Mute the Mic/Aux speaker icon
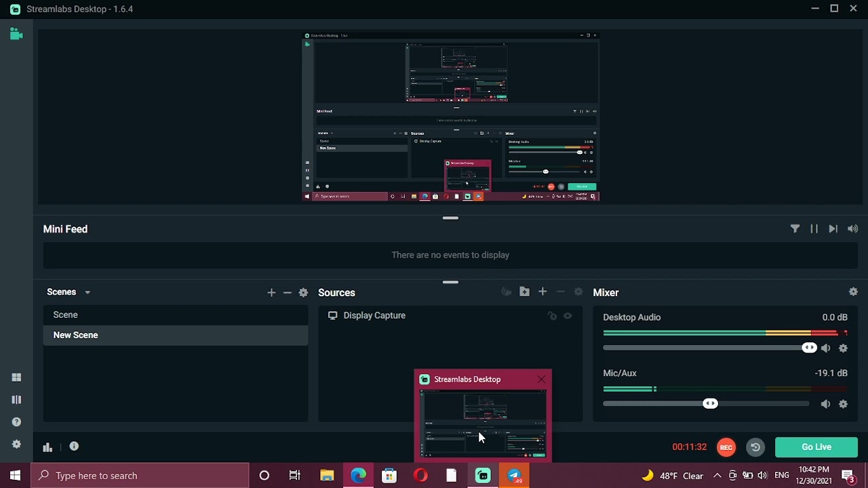This screenshot has height=488, width=868. click(825, 404)
